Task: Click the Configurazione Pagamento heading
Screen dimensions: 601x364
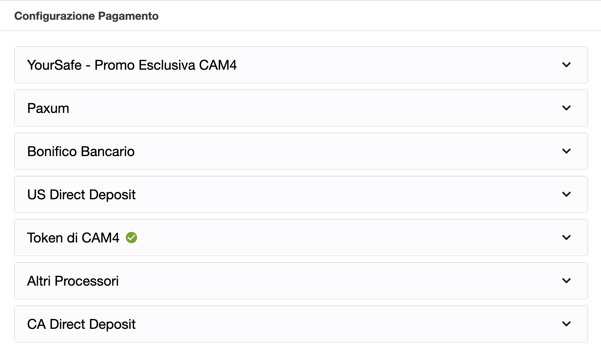Action: [86, 16]
